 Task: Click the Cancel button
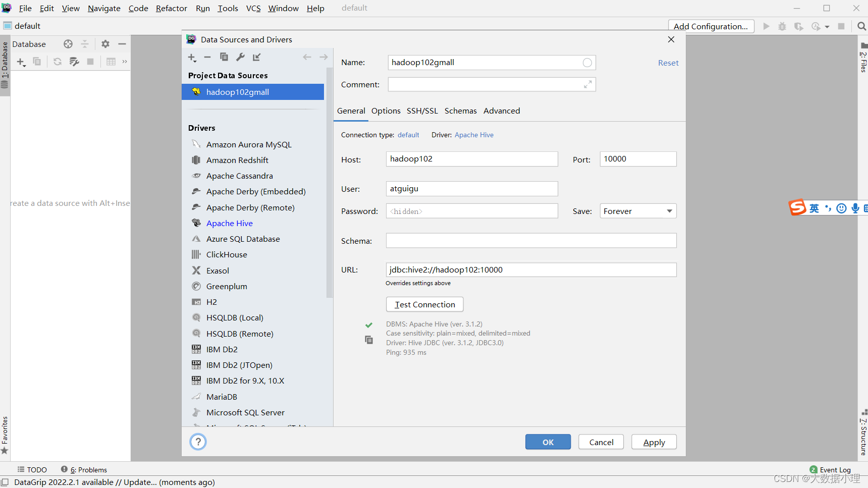tap(601, 442)
